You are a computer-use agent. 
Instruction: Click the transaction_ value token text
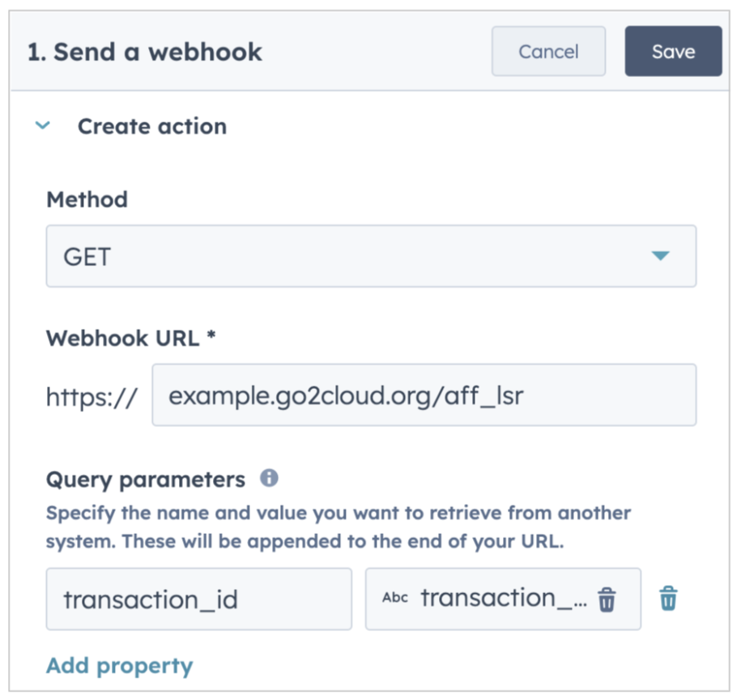point(504,598)
